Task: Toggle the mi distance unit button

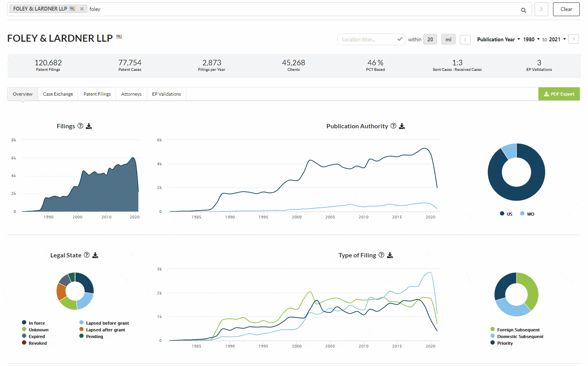Action: pos(448,39)
